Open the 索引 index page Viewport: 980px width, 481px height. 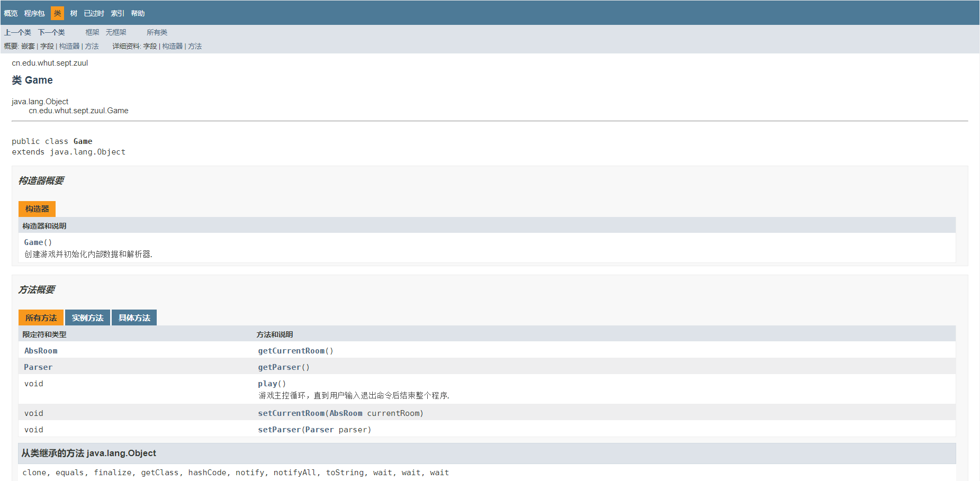[x=118, y=13]
